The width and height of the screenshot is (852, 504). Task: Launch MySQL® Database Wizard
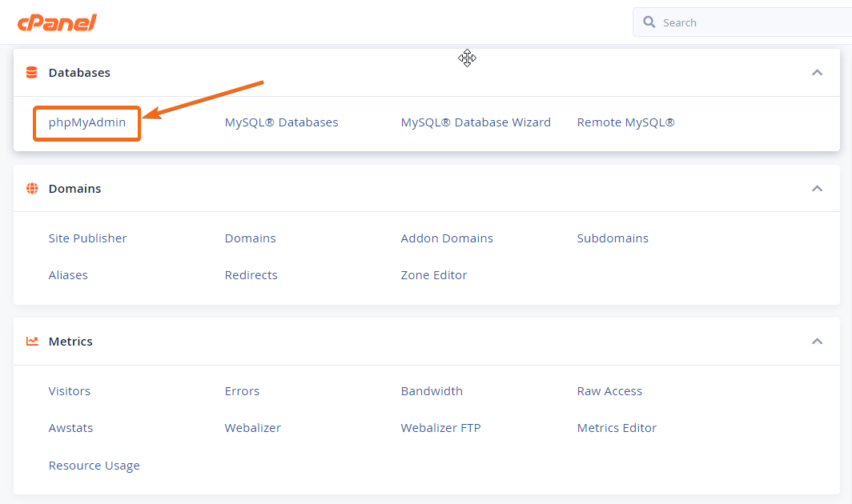476,122
